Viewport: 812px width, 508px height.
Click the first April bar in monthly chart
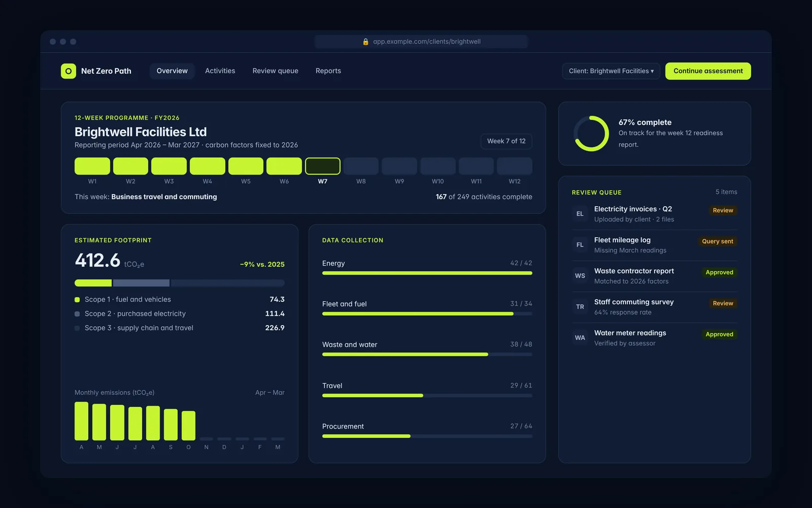pyautogui.click(x=81, y=421)
